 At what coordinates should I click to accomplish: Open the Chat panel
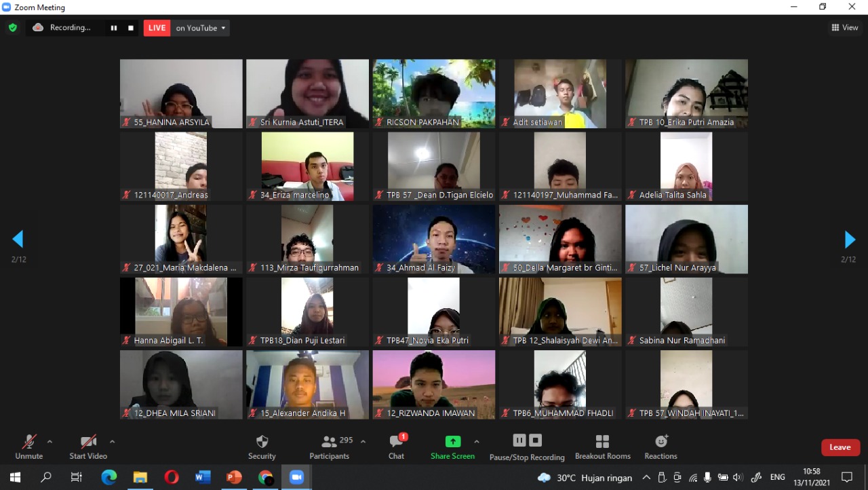pos(396,447)
